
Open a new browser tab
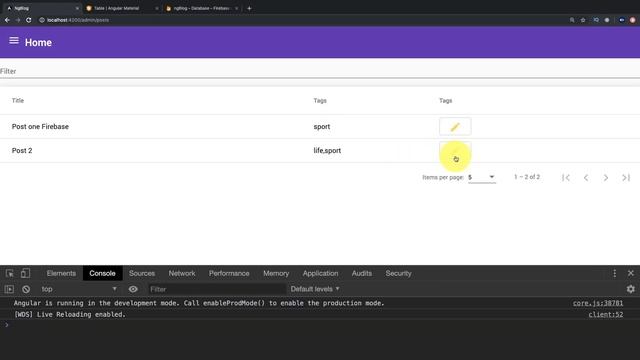[249, 8]
